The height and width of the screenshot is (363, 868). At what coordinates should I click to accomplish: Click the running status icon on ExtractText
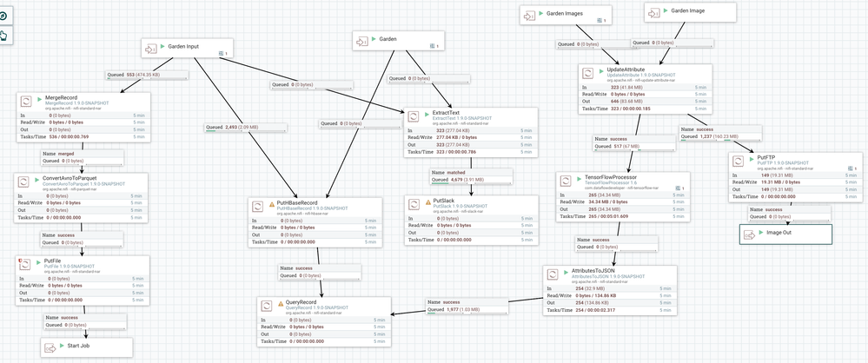click(427, 114)
